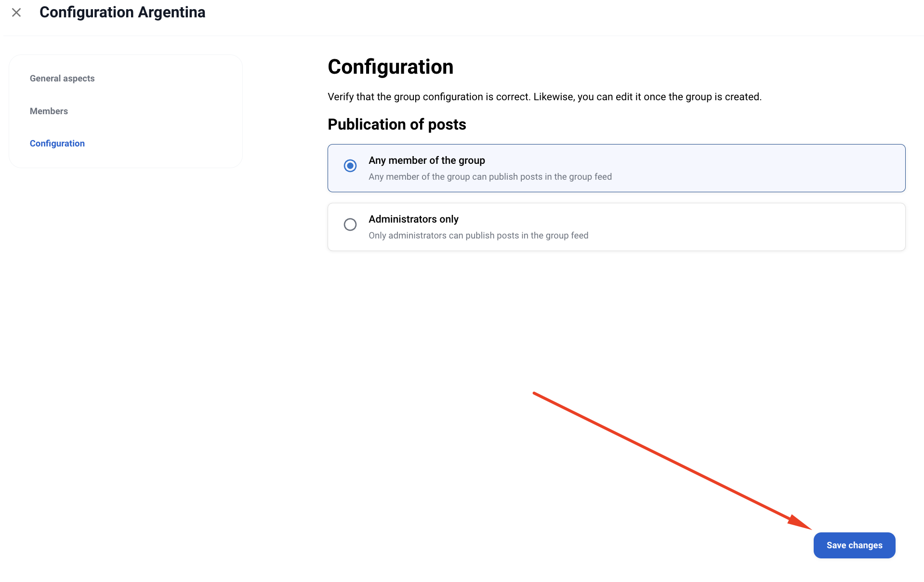Click the 'Publication of posts' heading
Screen dimensions: 924x582
coord(396,124)
